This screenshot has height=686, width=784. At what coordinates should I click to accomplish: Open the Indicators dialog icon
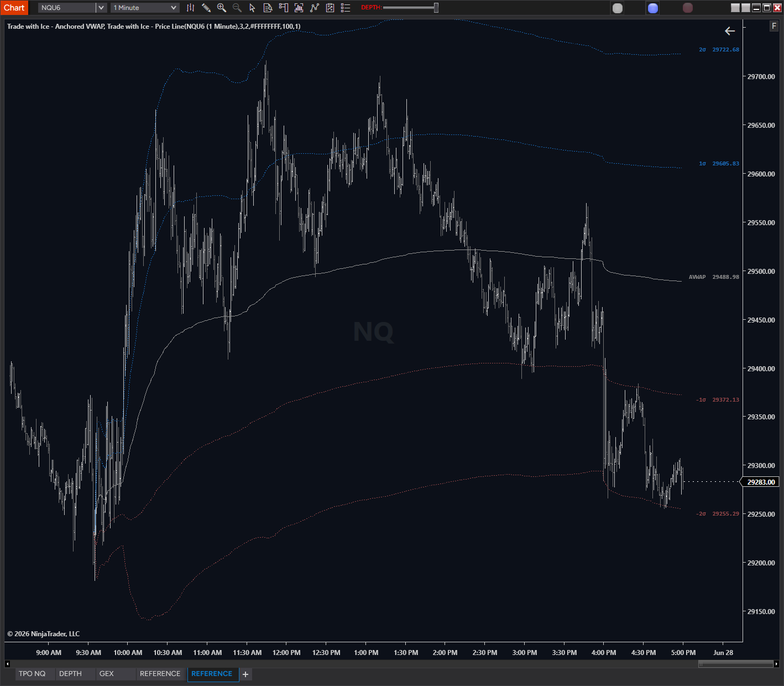pos(315,8)
